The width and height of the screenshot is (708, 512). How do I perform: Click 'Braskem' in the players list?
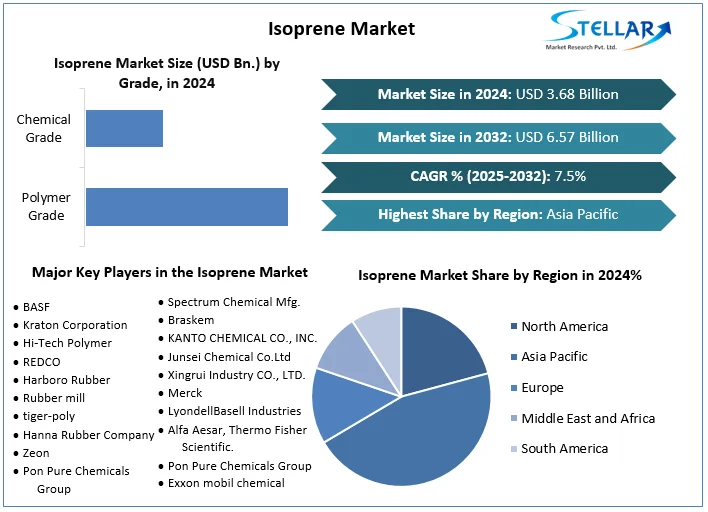tap(191, 320)
